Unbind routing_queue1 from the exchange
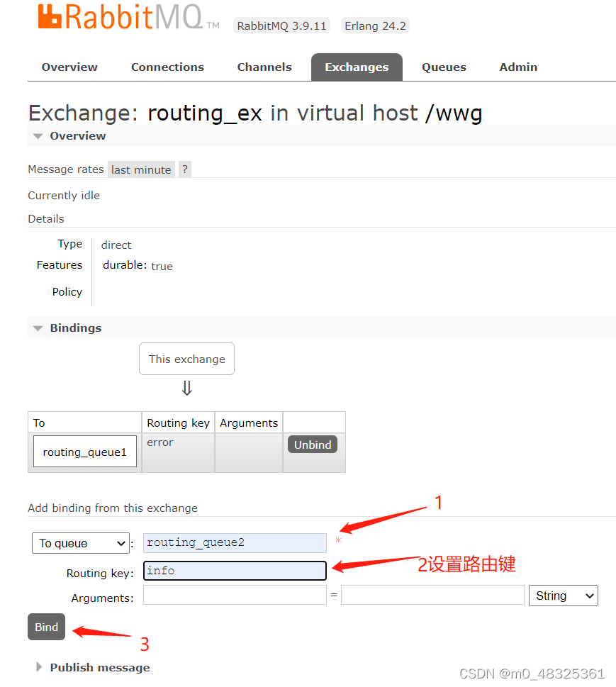 313,445
